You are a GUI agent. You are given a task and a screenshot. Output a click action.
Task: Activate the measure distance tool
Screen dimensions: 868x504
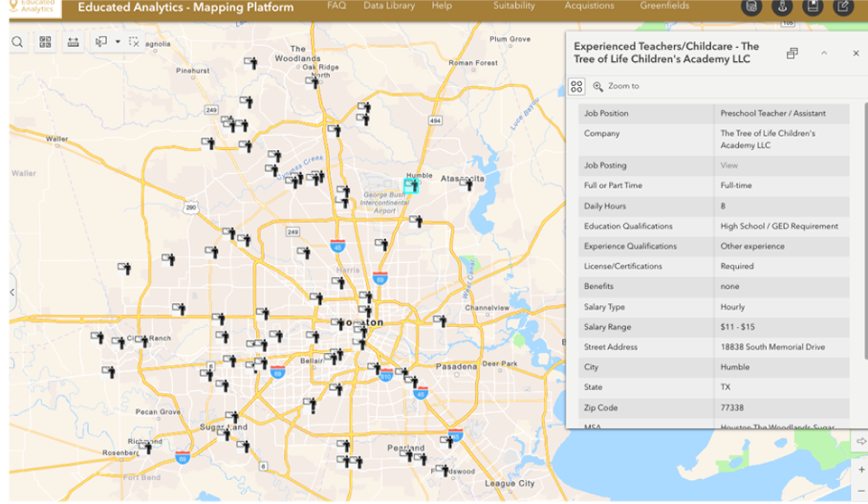[73, 42]
